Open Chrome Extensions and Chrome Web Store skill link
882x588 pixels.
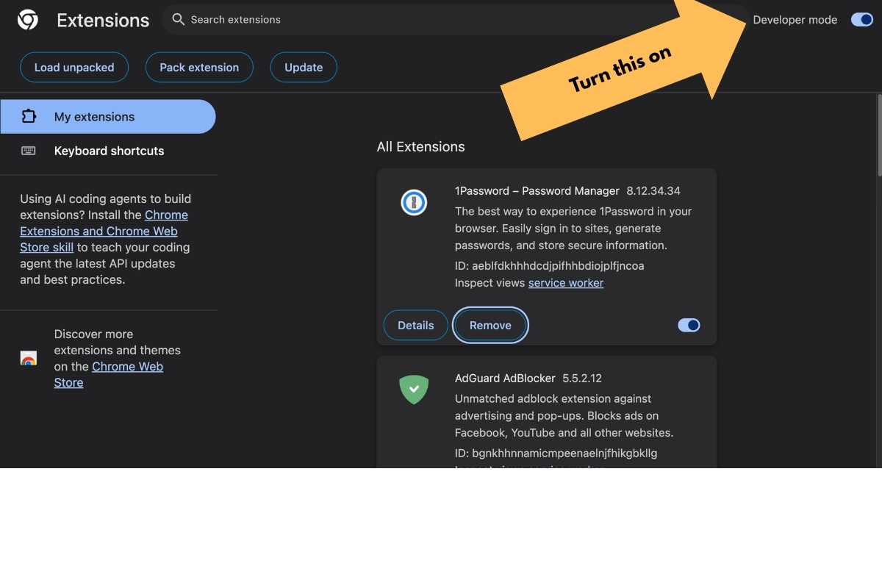(x=104, y=231)
